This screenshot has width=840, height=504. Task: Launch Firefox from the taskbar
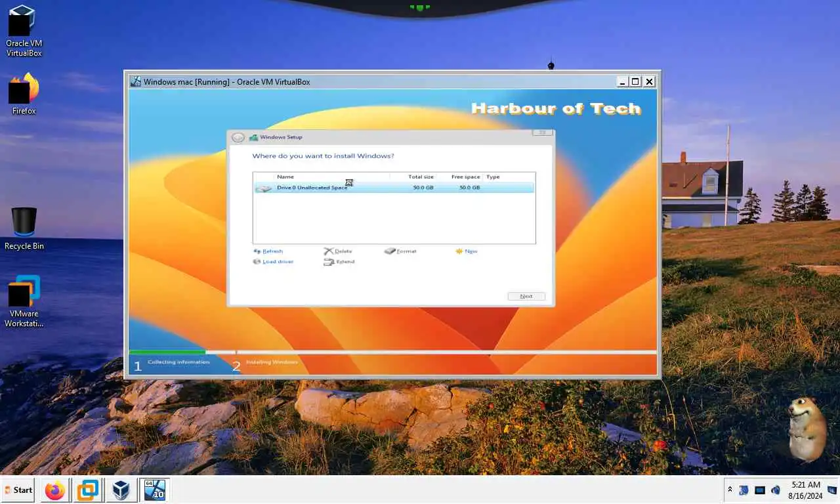tap(55, 490)
